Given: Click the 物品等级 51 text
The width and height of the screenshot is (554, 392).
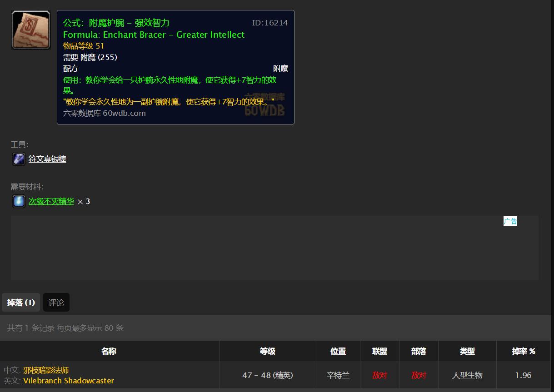Looking at the screenshot, I should pyautogui.click(x=84, y=46).
